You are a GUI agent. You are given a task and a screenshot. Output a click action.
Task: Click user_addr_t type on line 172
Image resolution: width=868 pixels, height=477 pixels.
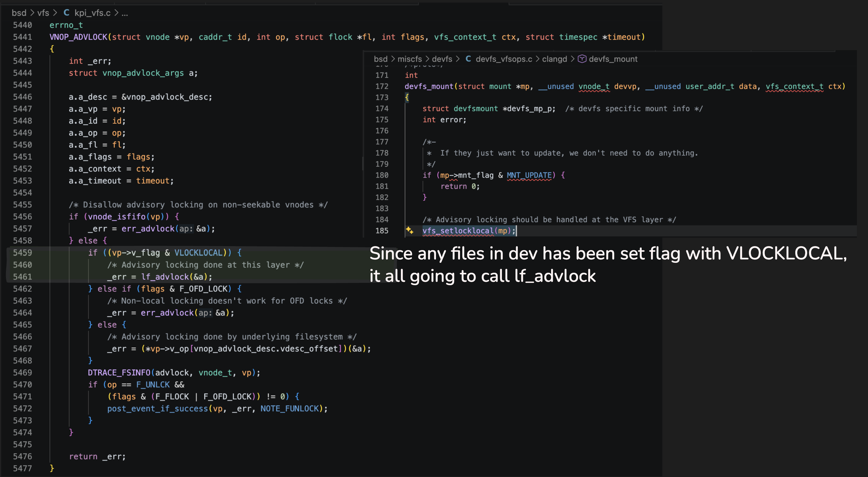[710, 86]
